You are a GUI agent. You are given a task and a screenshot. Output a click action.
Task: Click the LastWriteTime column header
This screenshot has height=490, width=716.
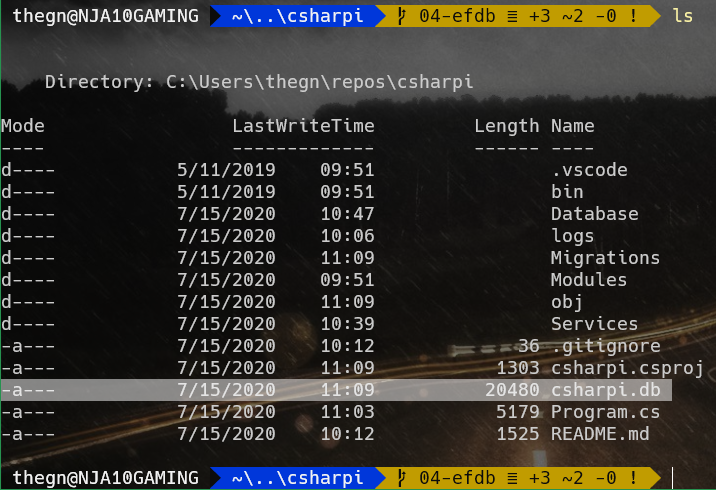[x=303, y=125]
